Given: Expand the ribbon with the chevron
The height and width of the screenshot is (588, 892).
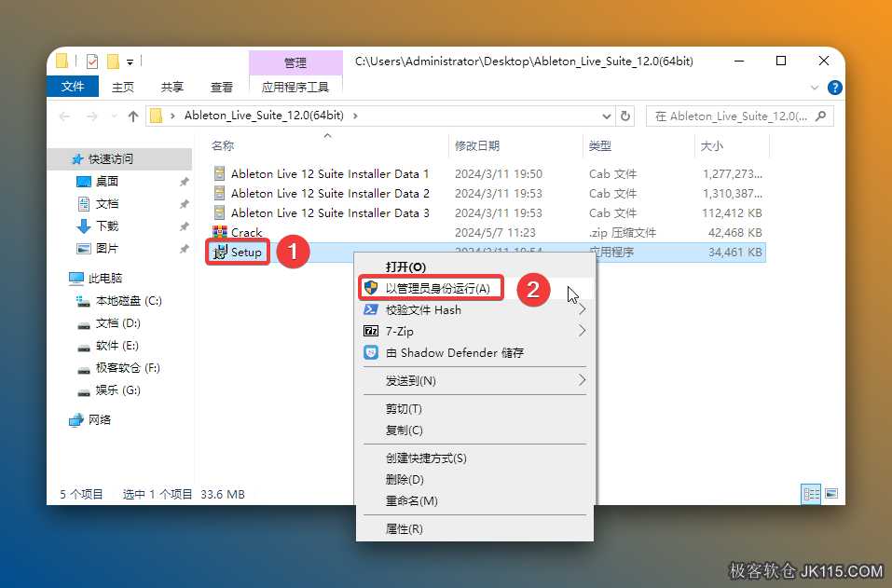Looking at the screenshot, I should 814,88.
